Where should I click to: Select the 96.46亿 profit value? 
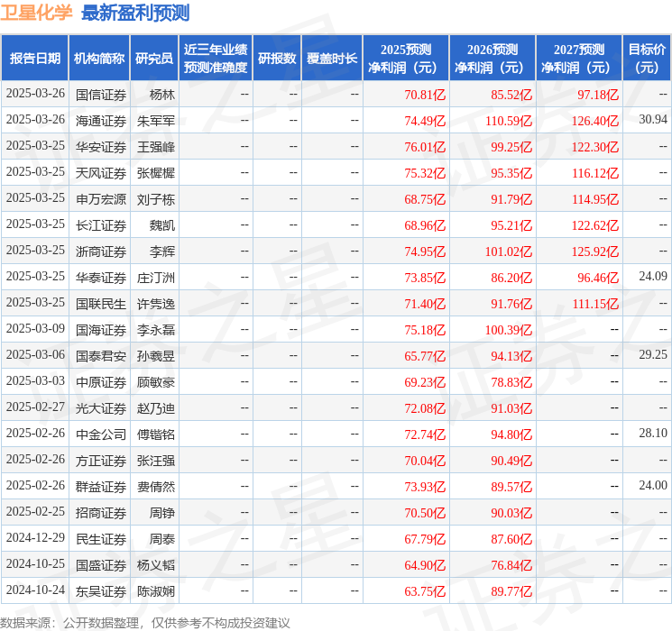[x=598, y=278]
